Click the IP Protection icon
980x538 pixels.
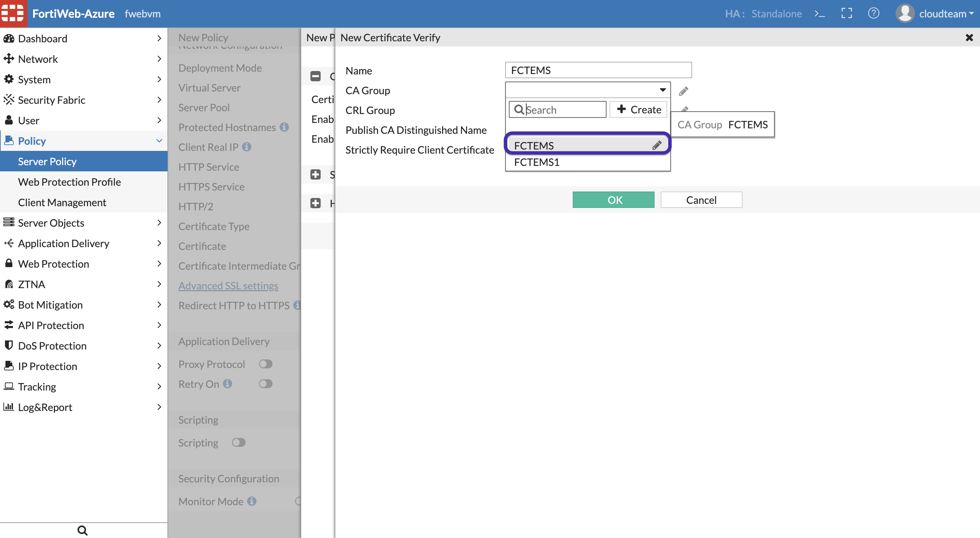coord(11,364)
